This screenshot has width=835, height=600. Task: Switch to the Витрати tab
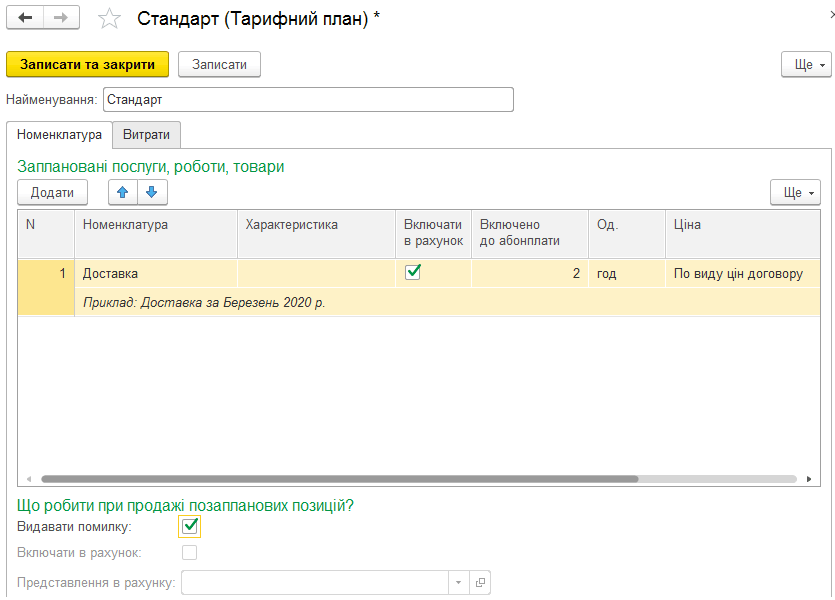(x=146, y=135)
